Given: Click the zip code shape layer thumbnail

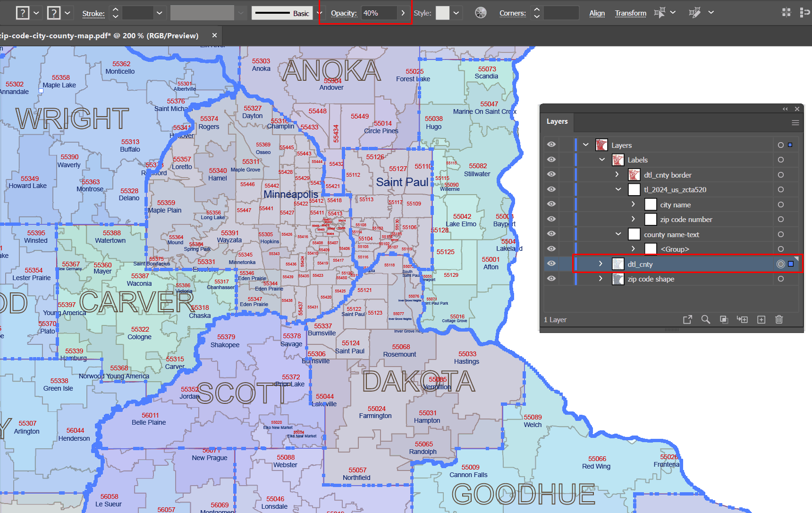Looking at the screenshot, I should pyautogui.click(x=618, y=279).
